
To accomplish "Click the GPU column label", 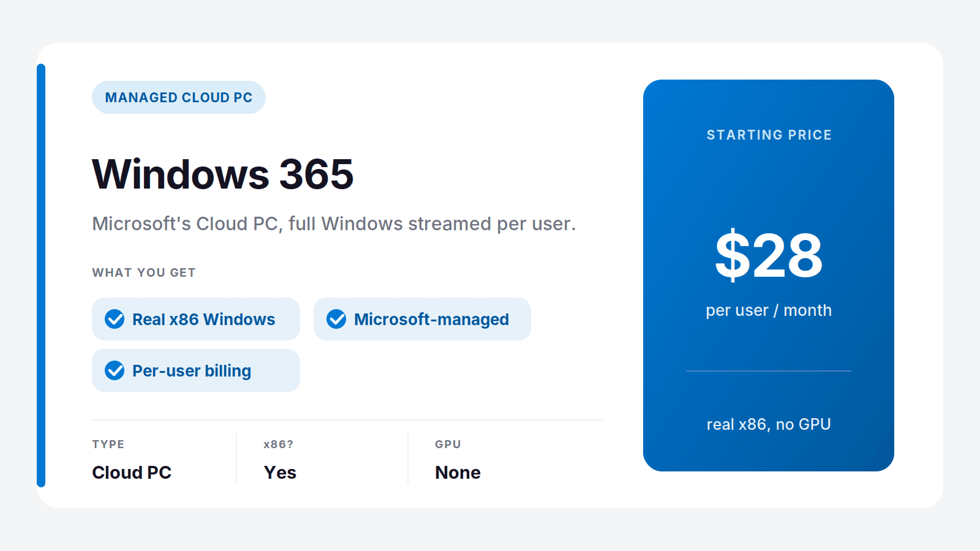I will (x=448, y=444).
